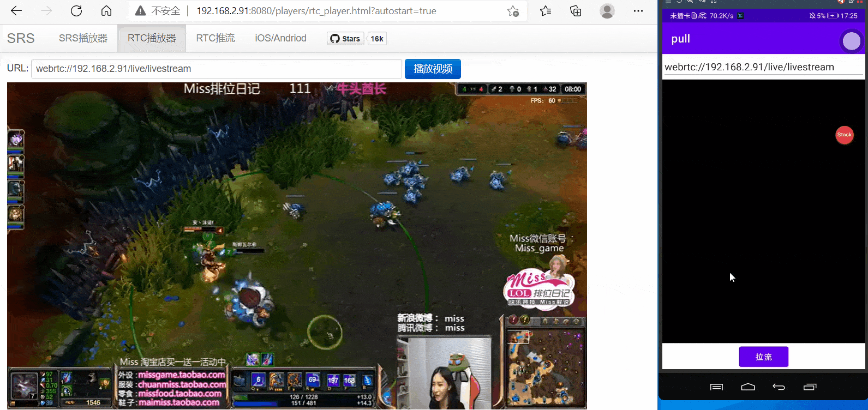Tap the Android recent apps icon

[810, 387]
